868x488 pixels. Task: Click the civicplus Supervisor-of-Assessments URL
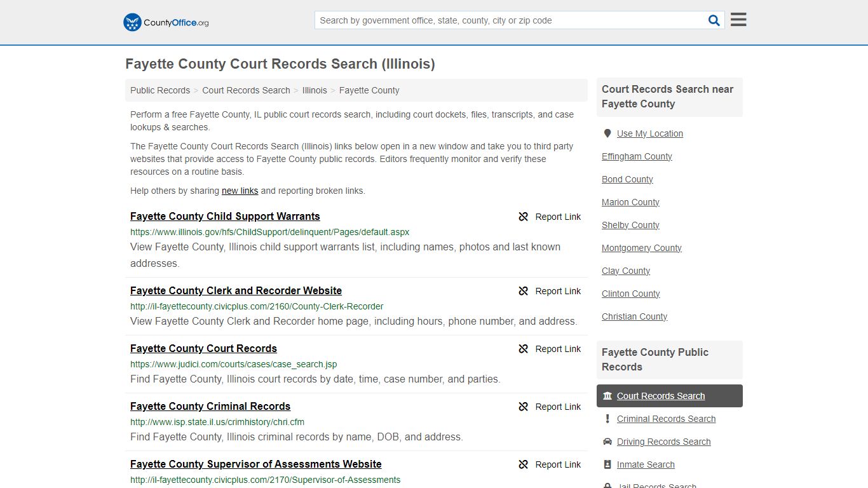(266, 480)
